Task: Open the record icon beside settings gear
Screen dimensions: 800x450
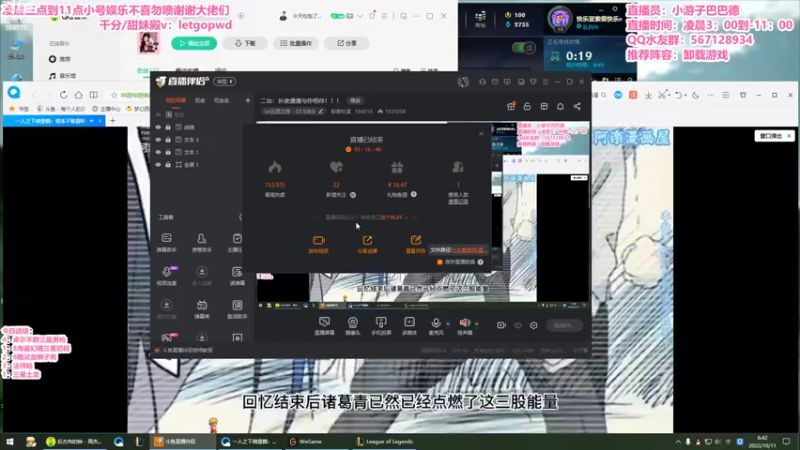Action: 501,325
